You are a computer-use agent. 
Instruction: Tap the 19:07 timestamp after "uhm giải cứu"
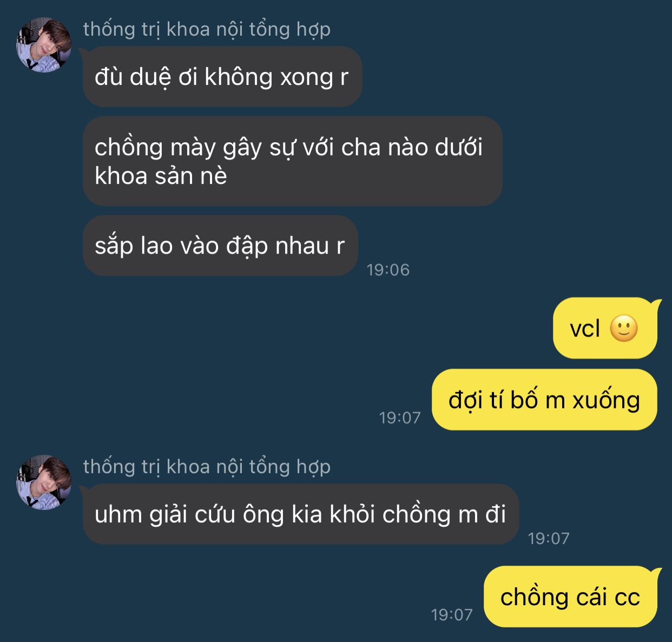point(549,538)
